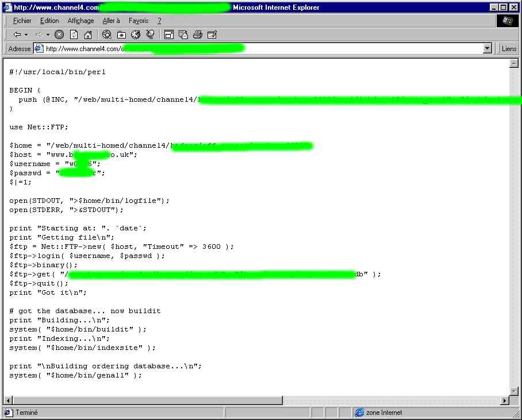The image size is (522, 420).
Task: Open the Channels satellite dish icon
Action: pyautogui.click(x=150, y=34)
